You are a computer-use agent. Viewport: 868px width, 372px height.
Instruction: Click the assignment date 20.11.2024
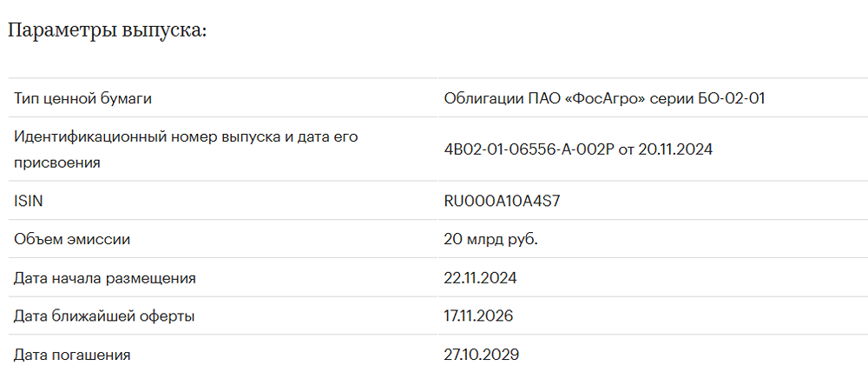click(675, 149)
